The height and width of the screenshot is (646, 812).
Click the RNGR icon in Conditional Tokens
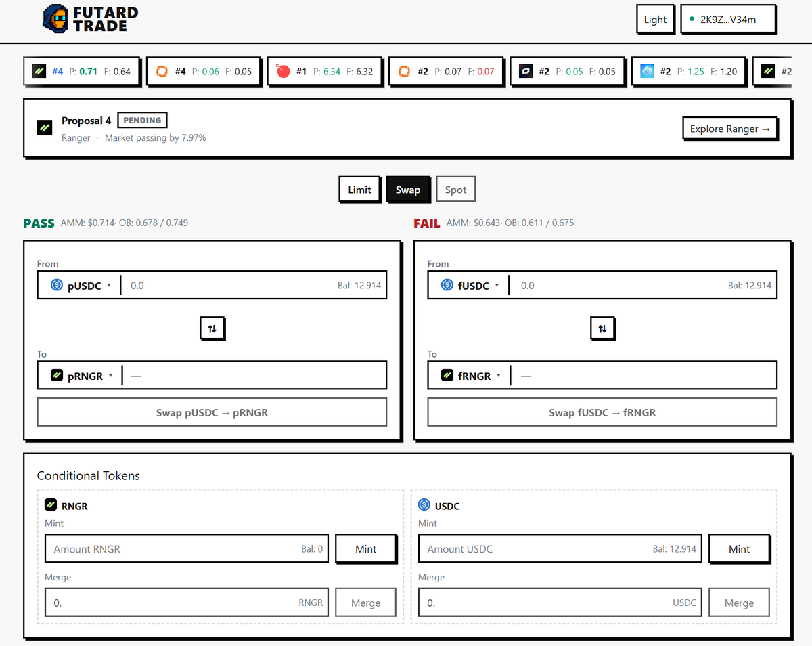(51, 505)
